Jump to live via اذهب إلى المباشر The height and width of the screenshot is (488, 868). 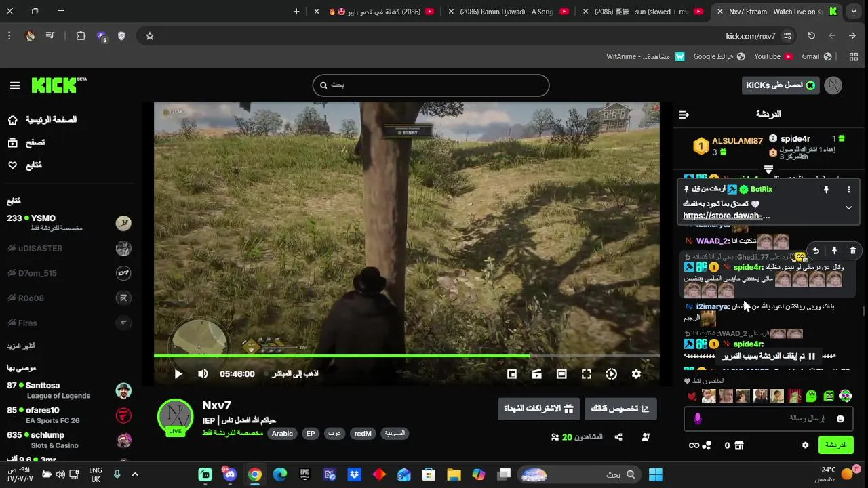(295, 374)
